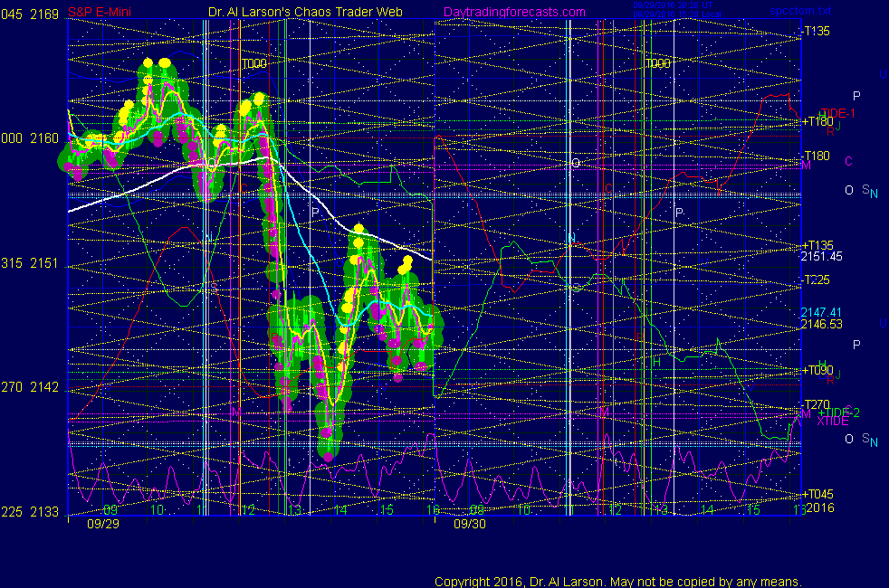The width and height of the screenshot is (889, 588).
Task: Click the "09/29" date label
Action: click(103, 524)
